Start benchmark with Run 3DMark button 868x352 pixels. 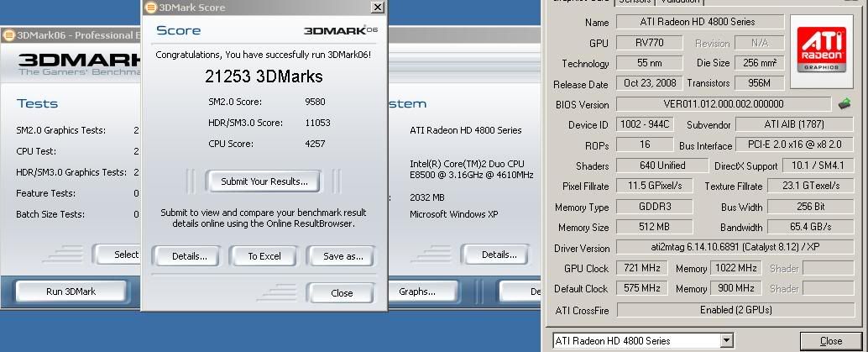click(71, 292)
